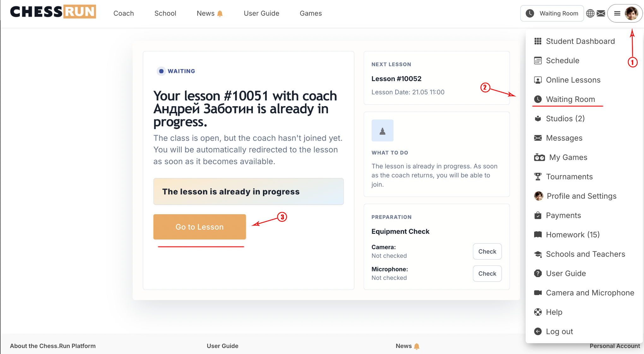The image size is (644, 354).
Task: Open the envelope messages icon in header
Action: [601, 13]
